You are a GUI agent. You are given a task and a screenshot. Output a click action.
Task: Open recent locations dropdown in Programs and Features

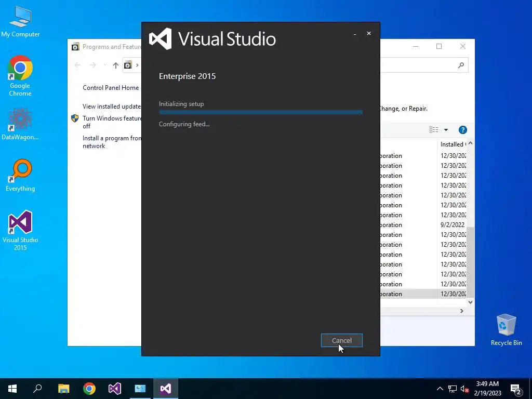point(105,65)
